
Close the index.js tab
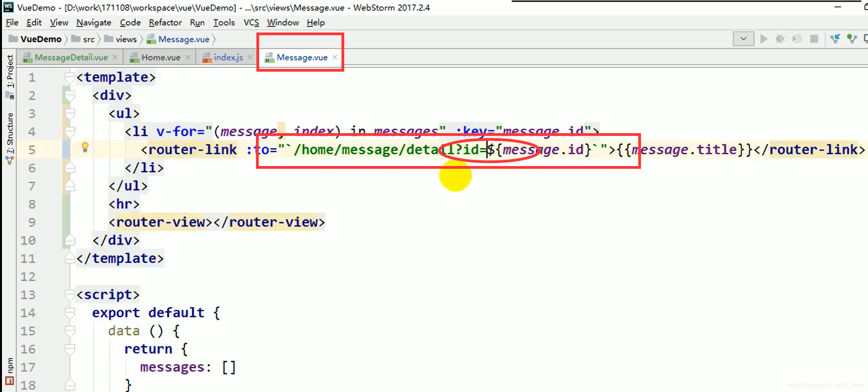click(250, 57)
